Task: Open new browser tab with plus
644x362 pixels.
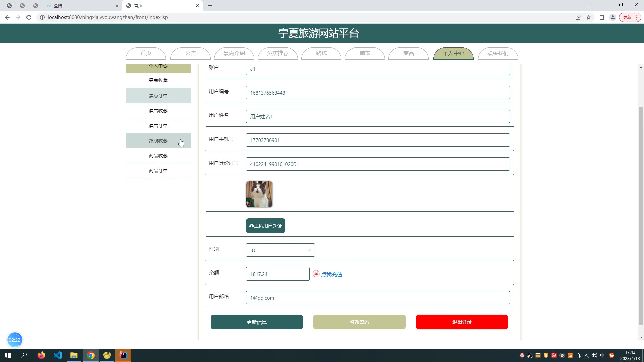Action: [210, 6]
